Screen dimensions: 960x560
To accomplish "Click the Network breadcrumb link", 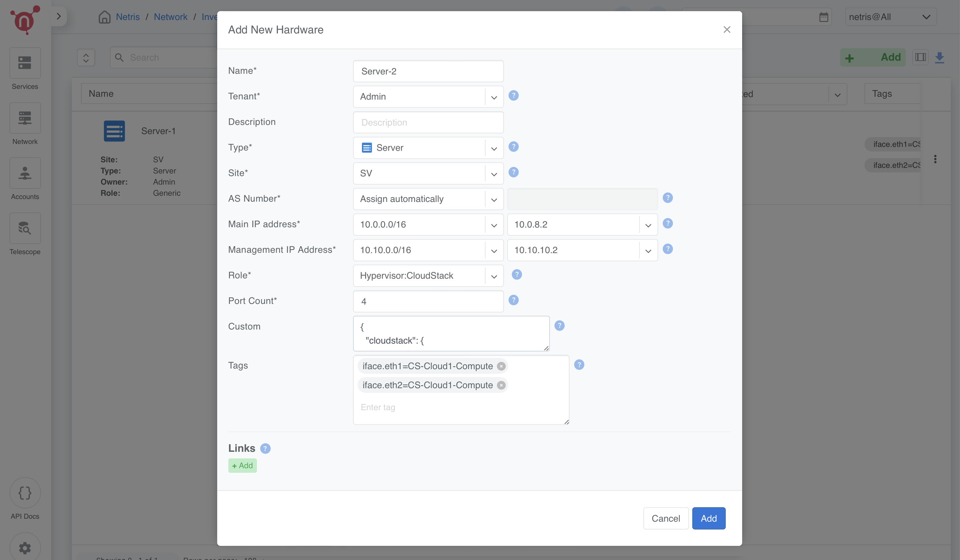I will [x=171, y=17].
